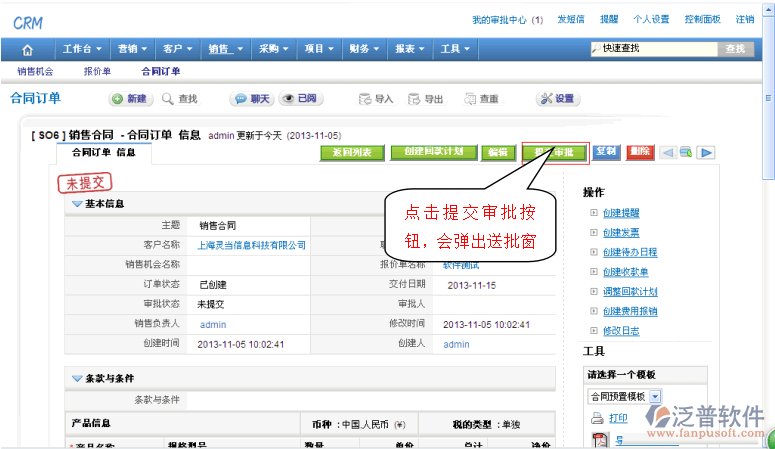Click the 导出 export icon
The height and width of the screenshot is (449, 775).
414,99
